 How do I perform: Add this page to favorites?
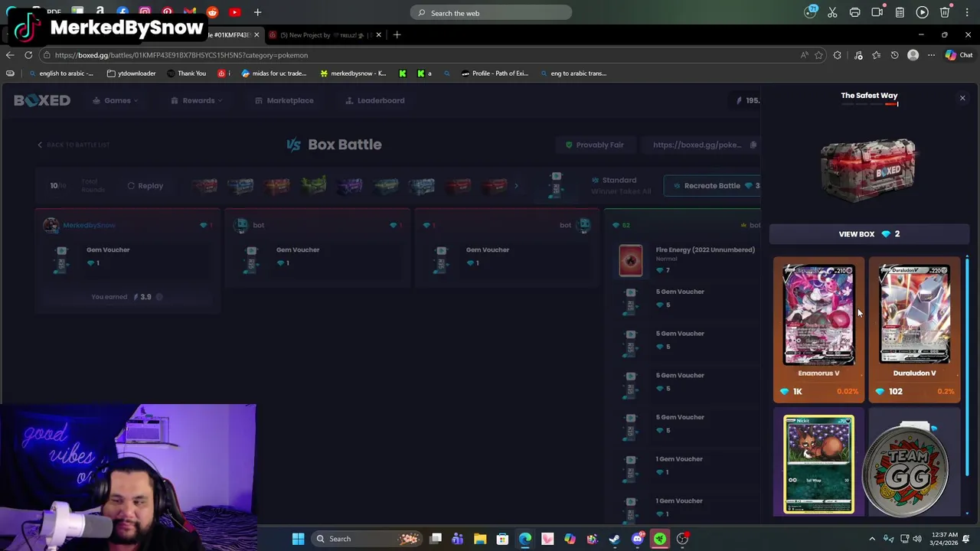click(818, 55)
